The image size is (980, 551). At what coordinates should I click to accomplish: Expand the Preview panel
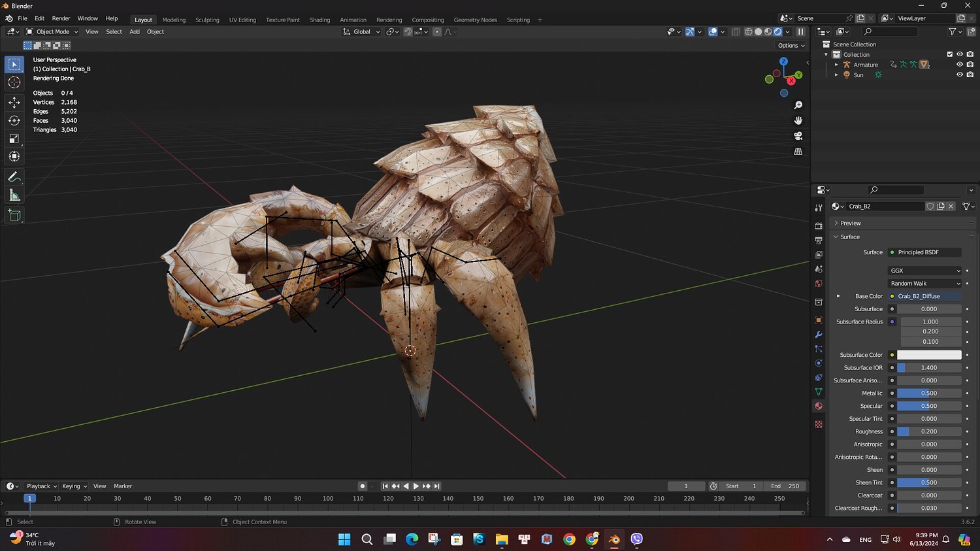[850, 223]
